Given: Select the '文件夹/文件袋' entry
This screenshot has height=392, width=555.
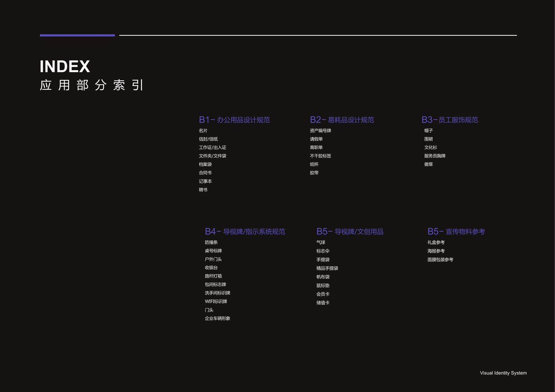Looking at the screenshot, I should coord(212,156).
